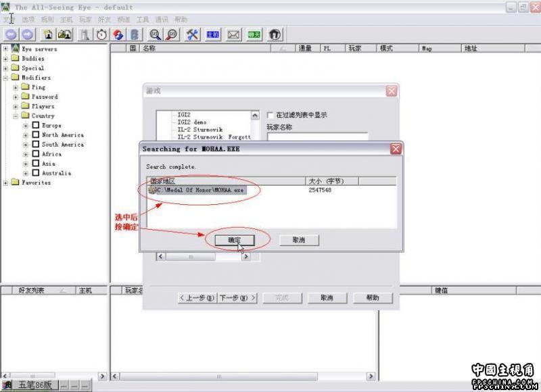Screen dimensions: 541x392
Task: Tick the Europe country checkbox
Action: coord(36,125)
